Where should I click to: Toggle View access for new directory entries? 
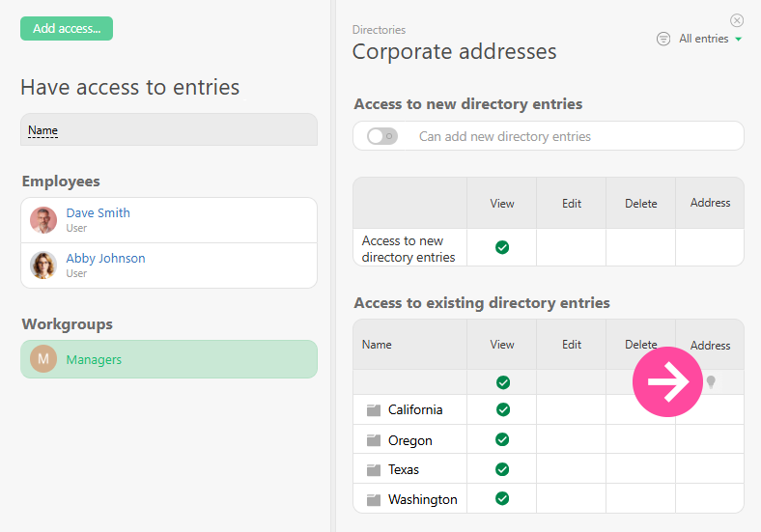(x=502, y=247)
